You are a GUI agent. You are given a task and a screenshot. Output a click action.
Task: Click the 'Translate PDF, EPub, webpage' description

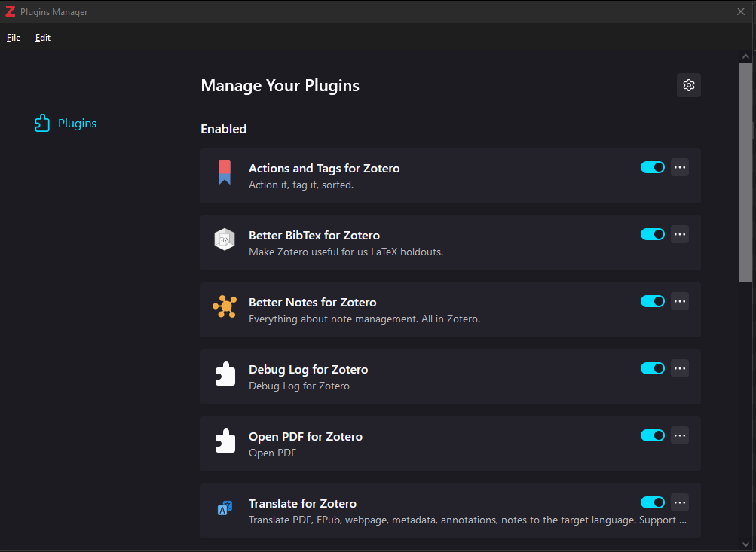pos(467,520)
